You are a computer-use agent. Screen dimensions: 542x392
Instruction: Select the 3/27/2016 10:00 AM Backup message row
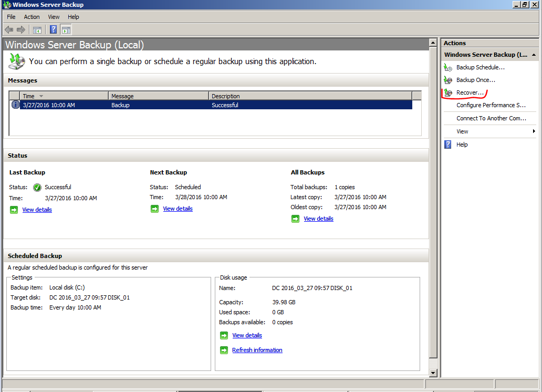[x=211, y=105]
